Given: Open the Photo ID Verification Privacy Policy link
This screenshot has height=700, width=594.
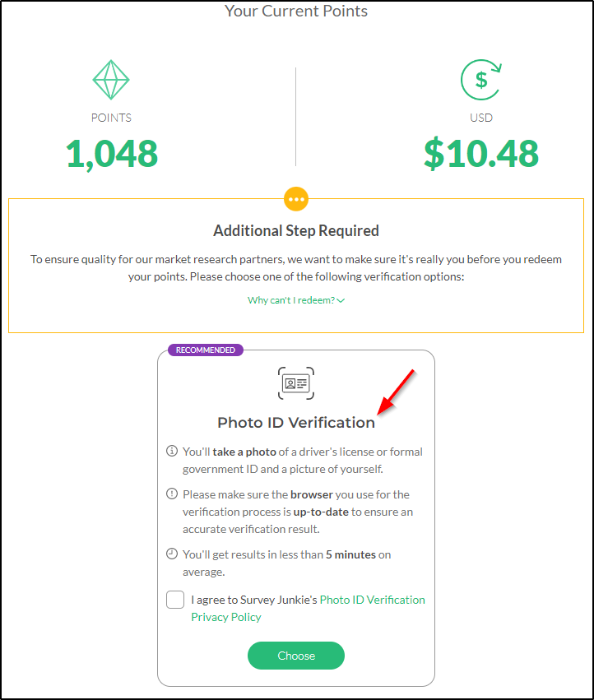Looking at the screenshot, I should tap(309, 608).
